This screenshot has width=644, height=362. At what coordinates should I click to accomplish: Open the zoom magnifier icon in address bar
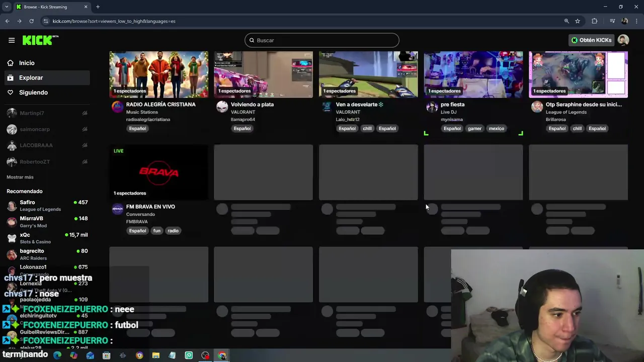click(567, 21)
